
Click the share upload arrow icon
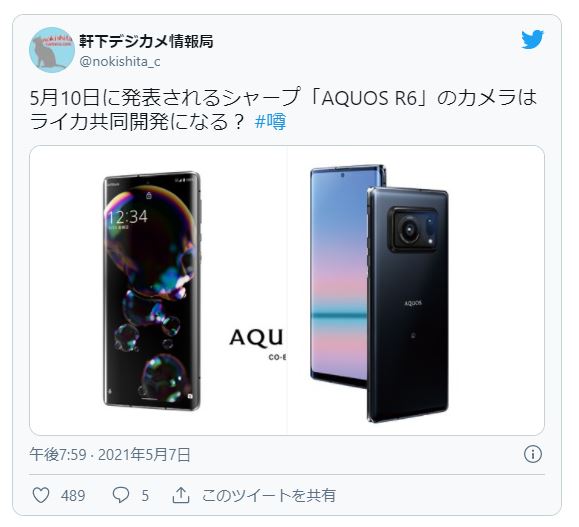point(181,495)
